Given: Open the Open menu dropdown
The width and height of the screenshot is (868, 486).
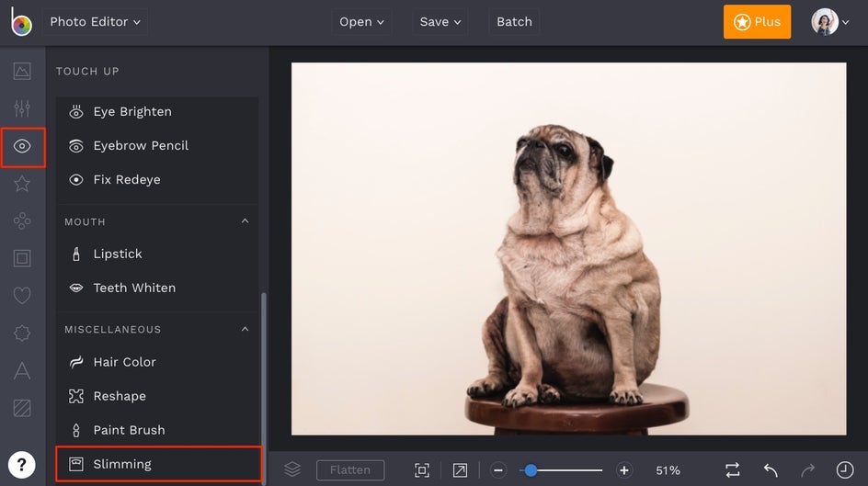Looking at the screenshot, I should (x=361, y=21).
